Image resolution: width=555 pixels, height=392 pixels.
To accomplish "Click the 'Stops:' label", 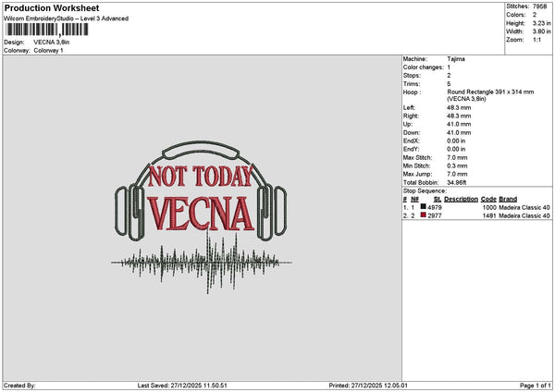I will (412, 76).
